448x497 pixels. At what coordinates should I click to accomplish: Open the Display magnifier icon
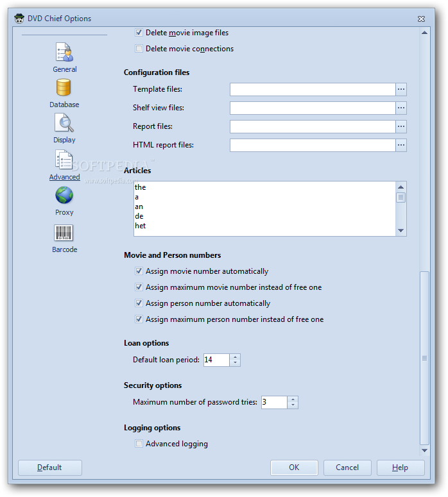point(64,123)
